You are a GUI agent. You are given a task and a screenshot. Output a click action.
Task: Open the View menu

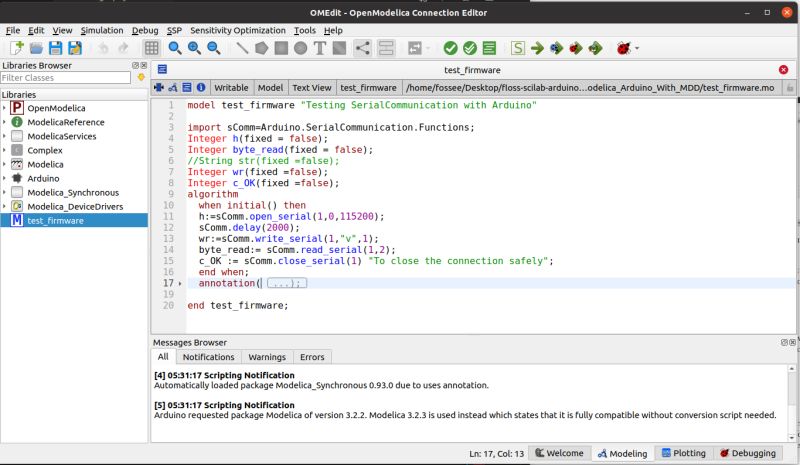coord(62,30)
